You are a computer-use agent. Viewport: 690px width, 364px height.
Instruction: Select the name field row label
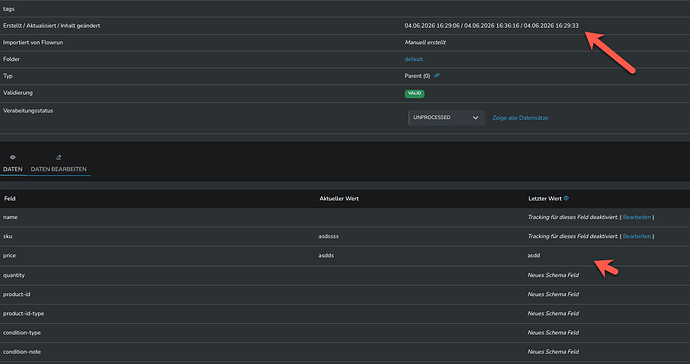(10, 217)
